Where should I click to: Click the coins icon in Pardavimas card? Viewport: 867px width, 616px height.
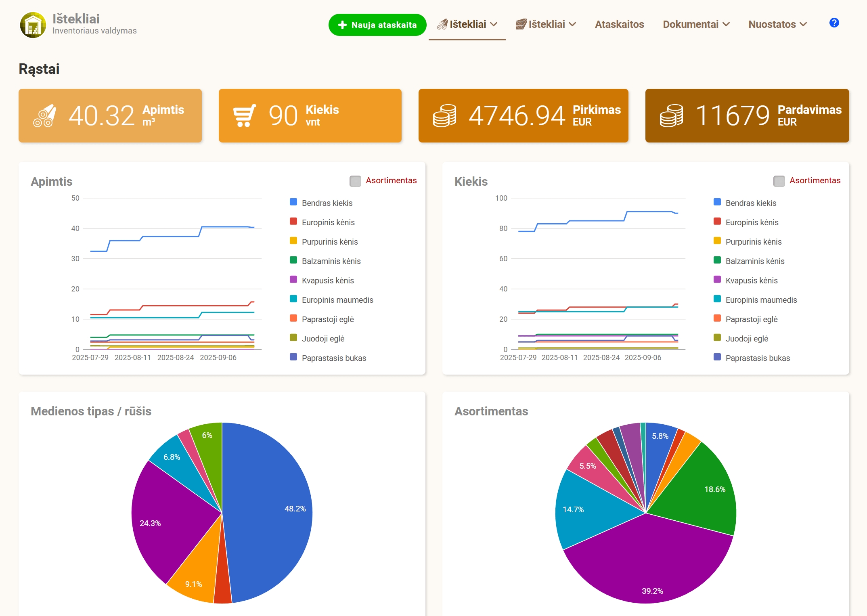coord(671,116)
